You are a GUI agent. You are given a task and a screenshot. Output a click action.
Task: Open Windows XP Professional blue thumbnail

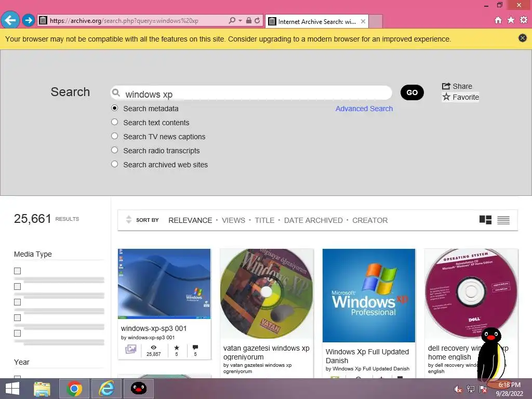tap(369, 296)
